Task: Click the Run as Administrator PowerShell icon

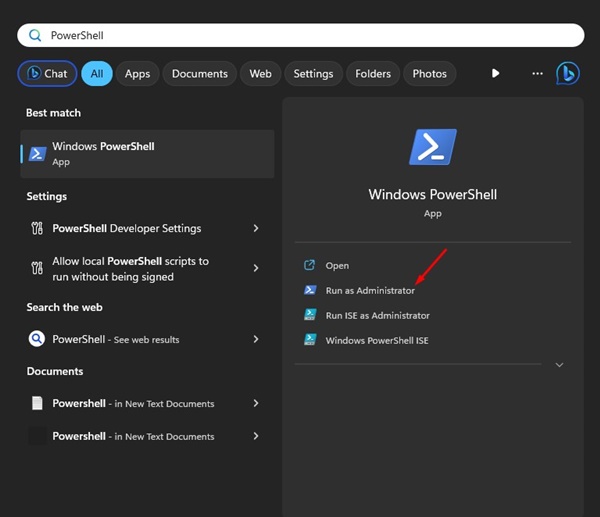Action: coord(310,290)
